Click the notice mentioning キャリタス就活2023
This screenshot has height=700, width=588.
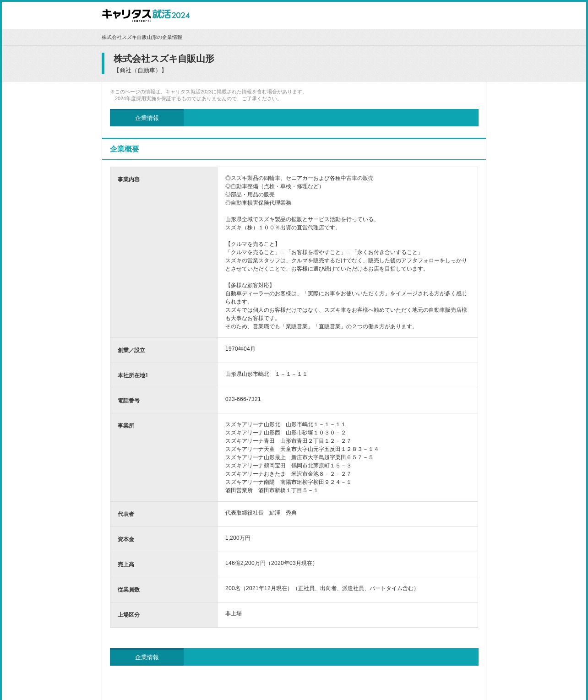pos(208,95)
